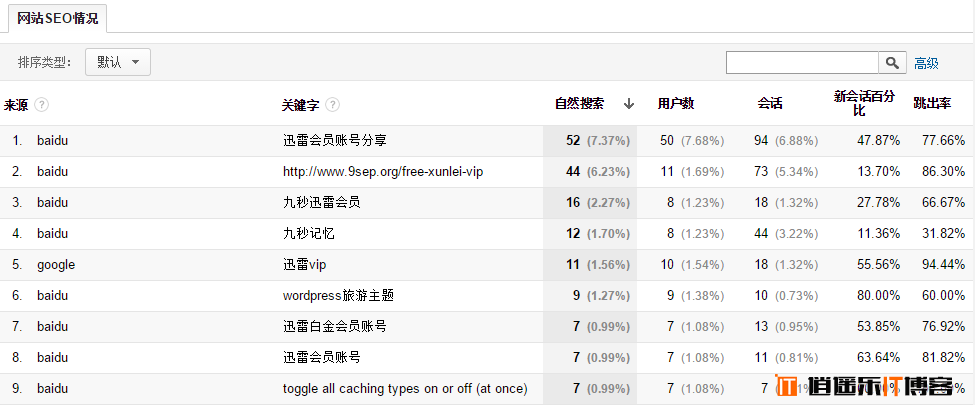Sort by the 会话 column header
Image resolution: width=975 pixels, height=405 pixels.
(x=770, y=103)
